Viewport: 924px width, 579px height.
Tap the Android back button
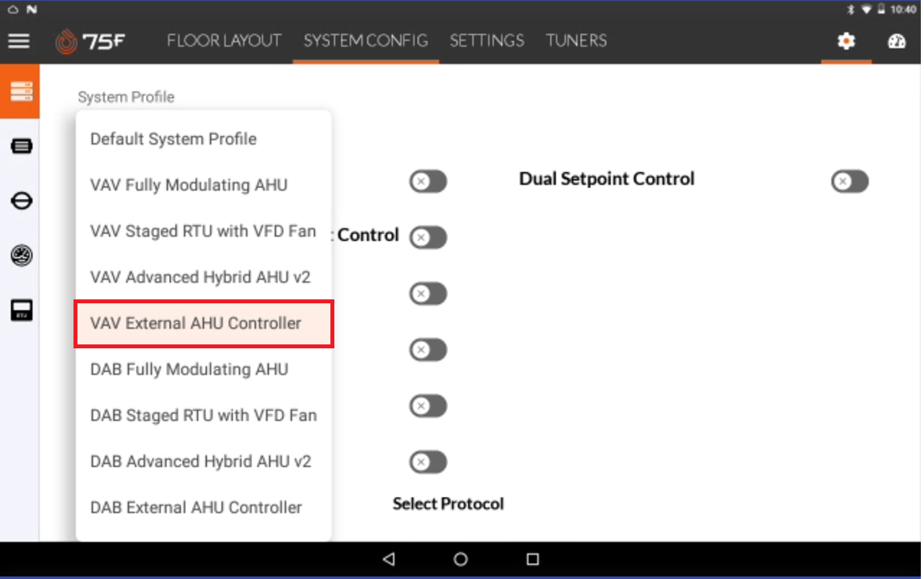pos(389,559)
